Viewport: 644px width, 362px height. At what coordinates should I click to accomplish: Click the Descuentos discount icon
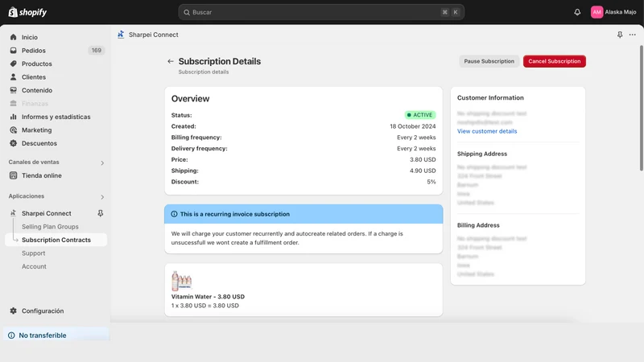pos(13,143)
